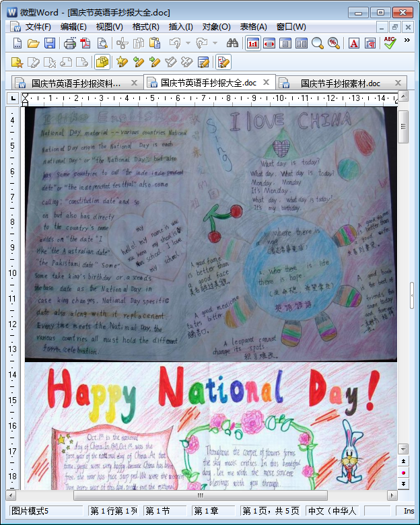Switch to single page view

coord(285,43)
